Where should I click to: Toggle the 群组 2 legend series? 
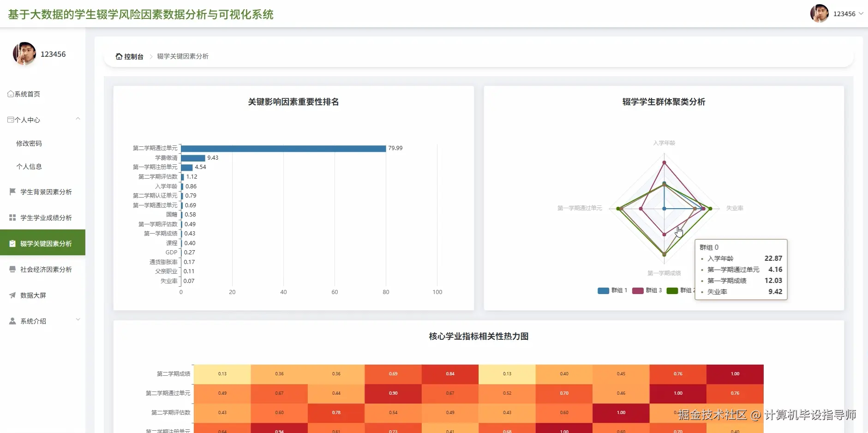(681, 290)
